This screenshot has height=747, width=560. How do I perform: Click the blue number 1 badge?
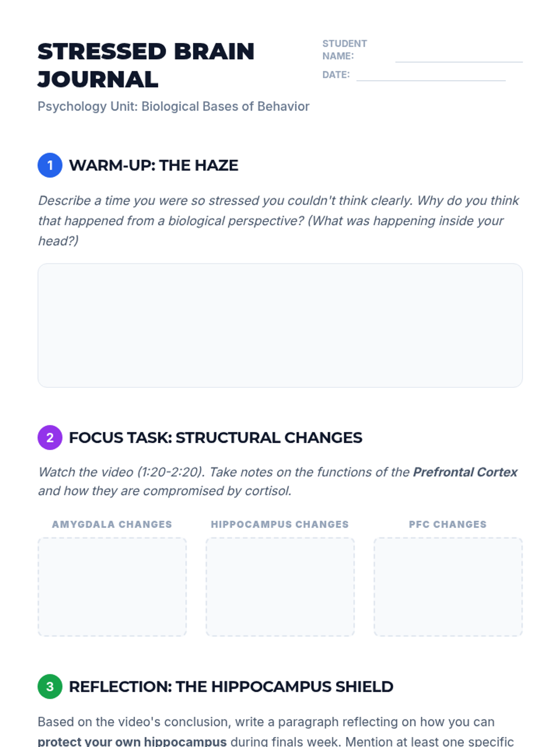click(x=50, y=165)
